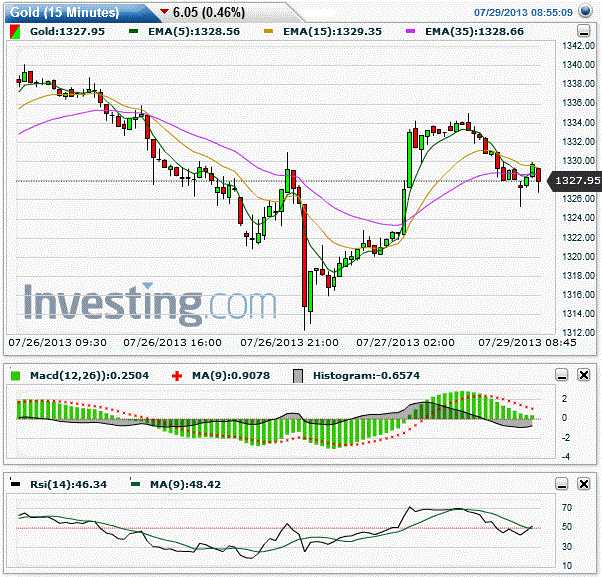Close the MACD indicator panel
The height and width of the screenshot is (577, 602).
point(584,375)
